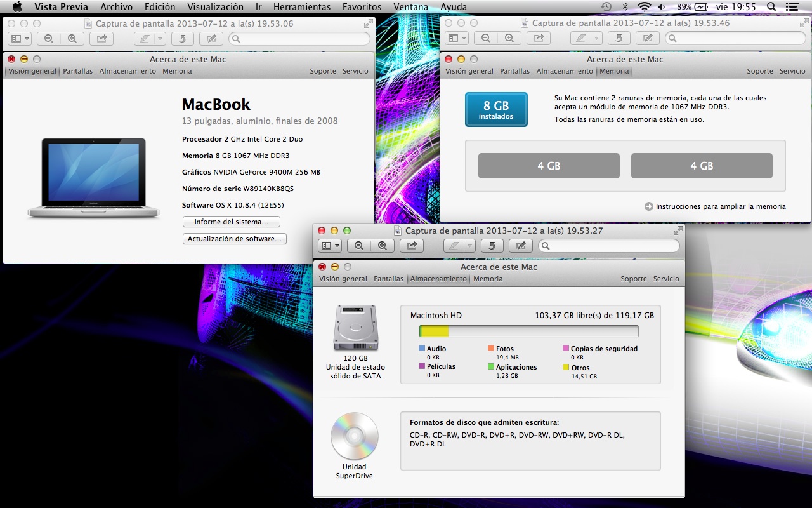This screenshot has width=812, height=508.
Task: Rotate the 19.53.06 capture
Action: tap(183, 38)
